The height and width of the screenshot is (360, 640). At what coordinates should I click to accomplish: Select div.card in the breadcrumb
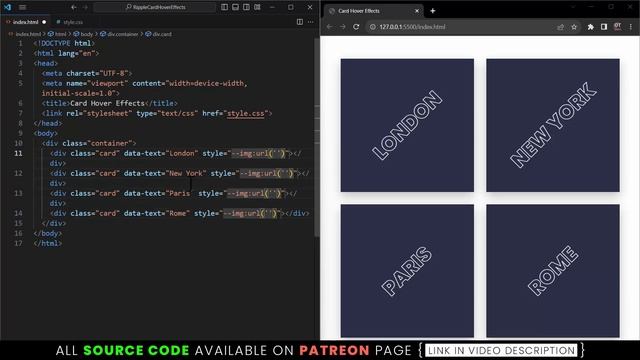[x=159, y=34]
